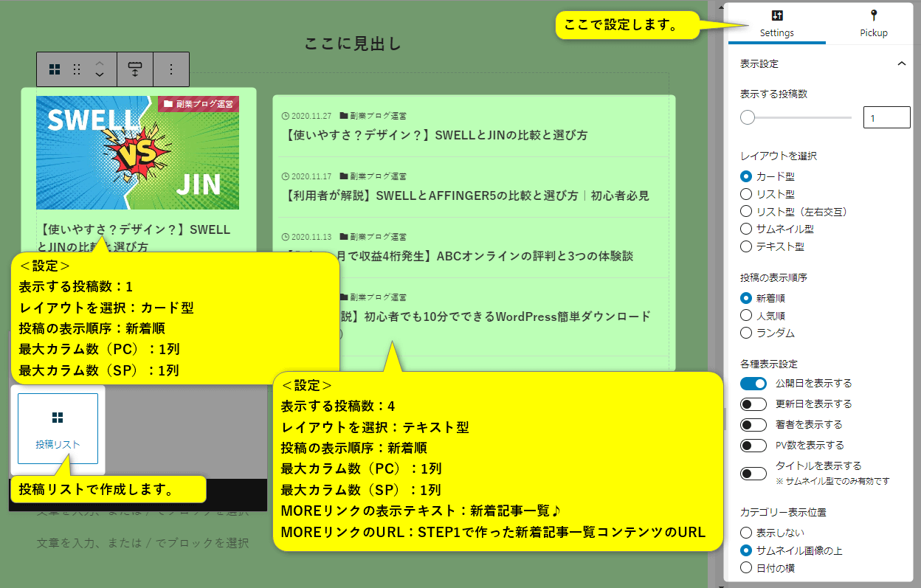Open the WordPress簡単ダウンロード article link
Image resolution: width=921 pixels, height=588 pixels.
[x=495, y=317]
